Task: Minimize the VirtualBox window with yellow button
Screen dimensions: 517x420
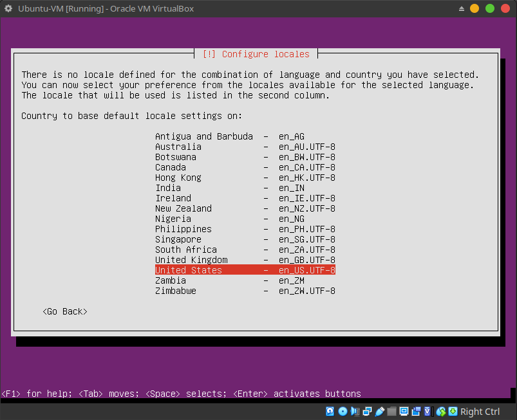Action: tap(475, 8)
